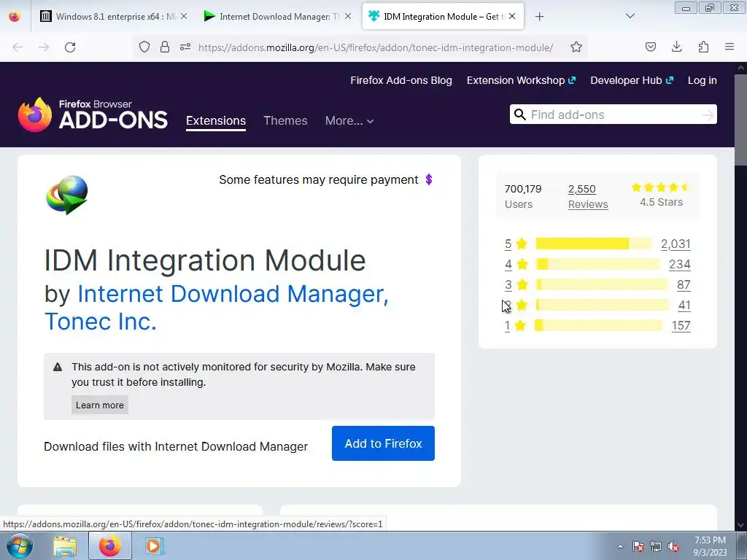
Task: Click the 3-star rating bar
Action: pyautogui.click(x=602, y=284)
